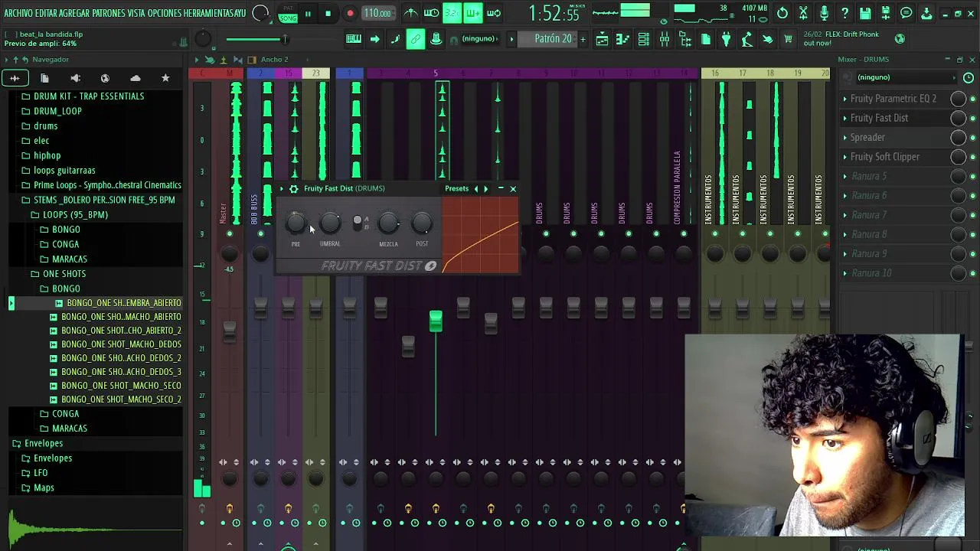Open the PATRONES menu
980x551 pixels.
(x=109, y=13)
